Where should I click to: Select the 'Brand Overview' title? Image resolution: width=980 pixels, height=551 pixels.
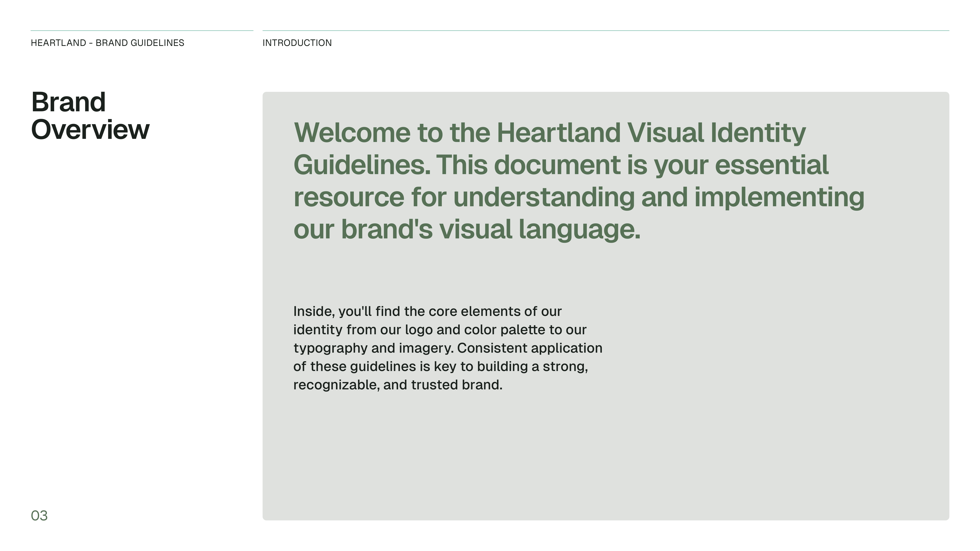[90, 116]
